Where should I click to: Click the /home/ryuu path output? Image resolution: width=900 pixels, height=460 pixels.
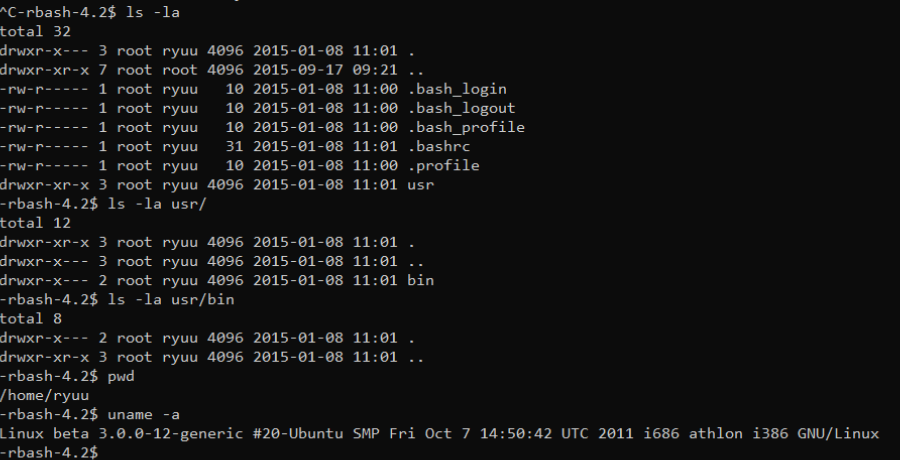pos(45,396)
